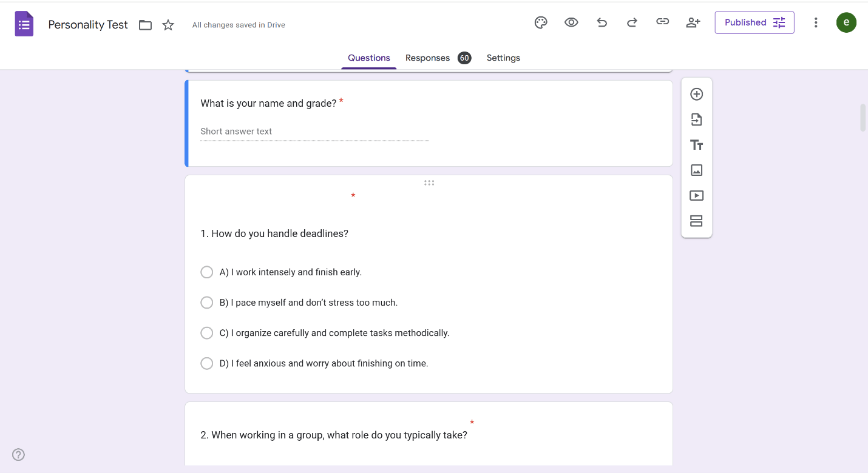Undo the last change
868x473 pixels.
click(x=602, y=22)
